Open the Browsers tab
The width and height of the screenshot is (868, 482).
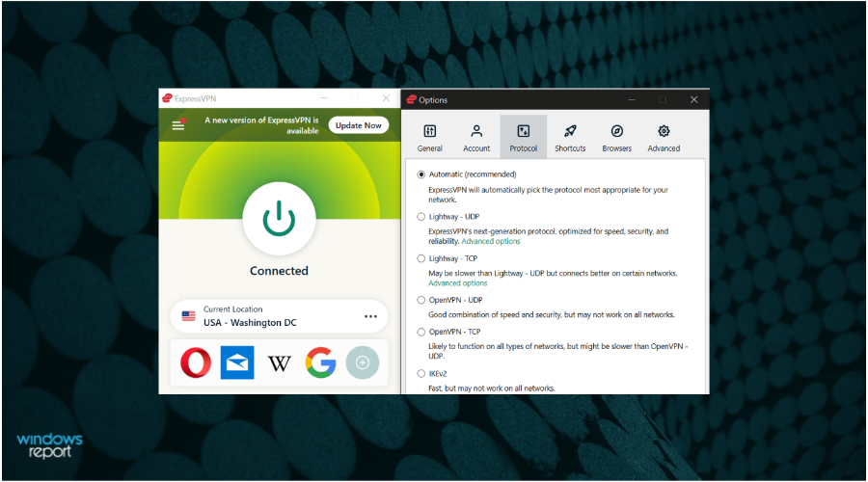tap(616, 137)
